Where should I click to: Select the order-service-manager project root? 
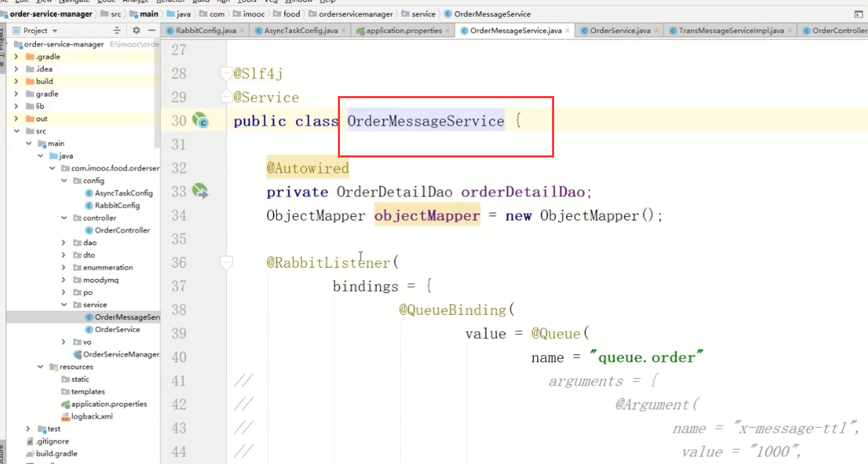59,44
